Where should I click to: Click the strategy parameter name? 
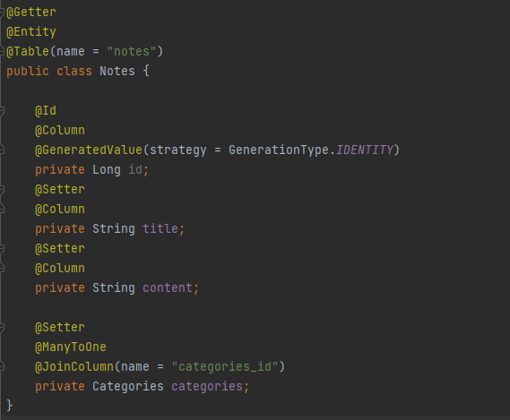click(177, 150)
